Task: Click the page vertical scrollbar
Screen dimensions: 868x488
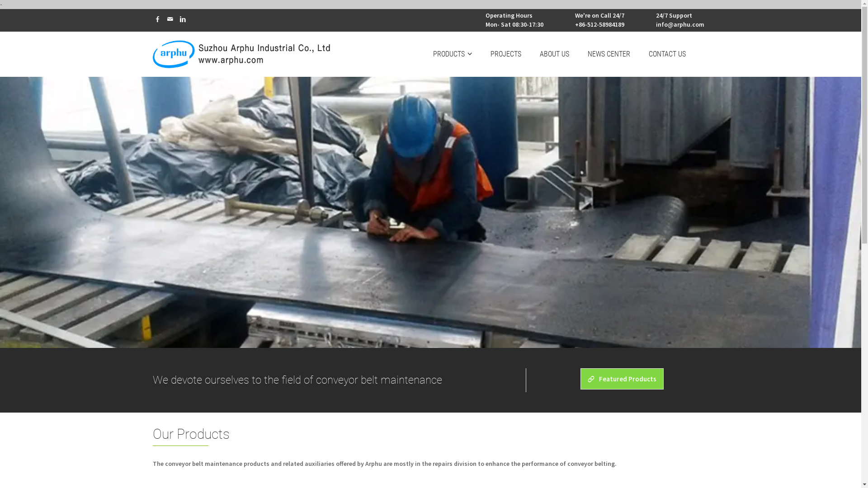Action: coord(864,244)
